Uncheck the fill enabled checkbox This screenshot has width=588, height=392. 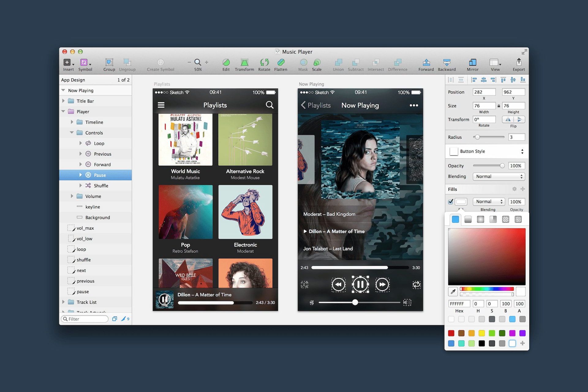pyautogui.click(x=450, y=202)
